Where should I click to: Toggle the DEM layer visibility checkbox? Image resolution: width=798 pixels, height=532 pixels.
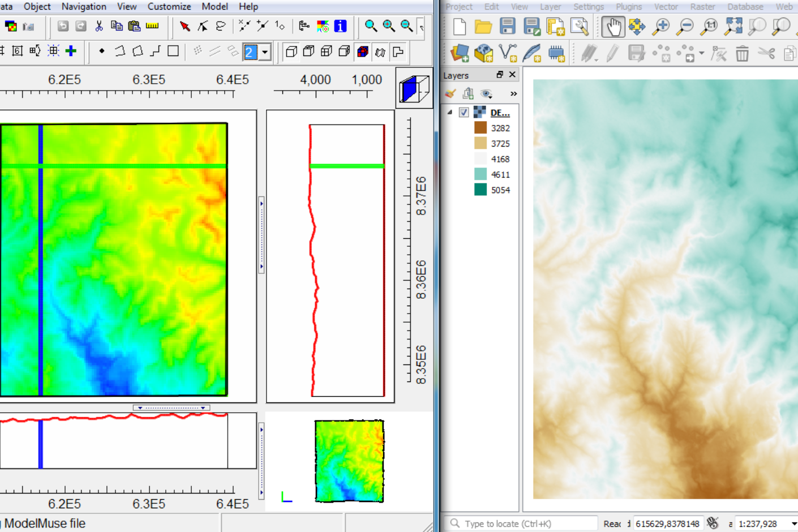tap(464, 112)
